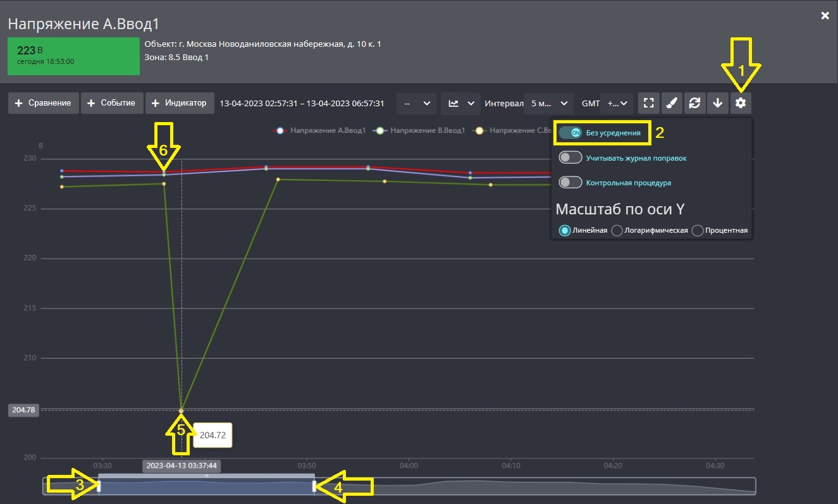The image size is (838, 504).
Task: Click the 2023-04-13 03:37:44 time label
Action: 182,465
